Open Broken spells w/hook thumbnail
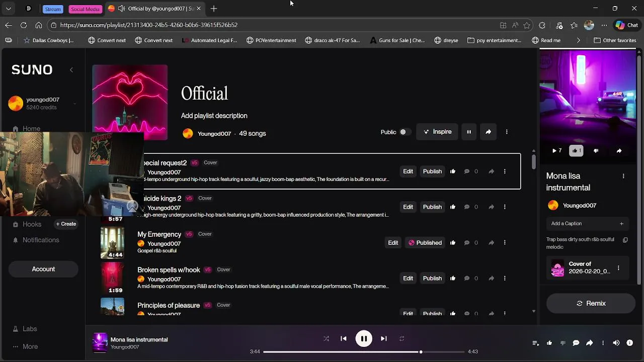The width and height of the screenshot is (644, 362). pyautogui.click(x=112, y=278)
